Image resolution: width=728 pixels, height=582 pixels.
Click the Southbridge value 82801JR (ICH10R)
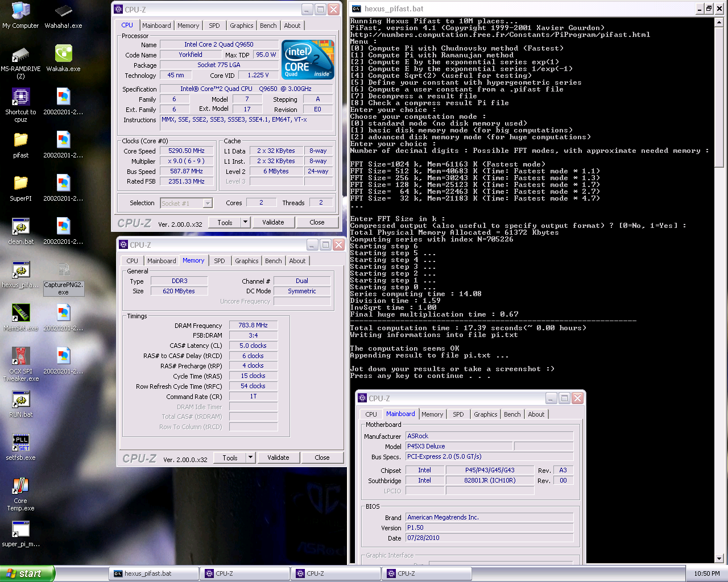click(x=490, y=480)
